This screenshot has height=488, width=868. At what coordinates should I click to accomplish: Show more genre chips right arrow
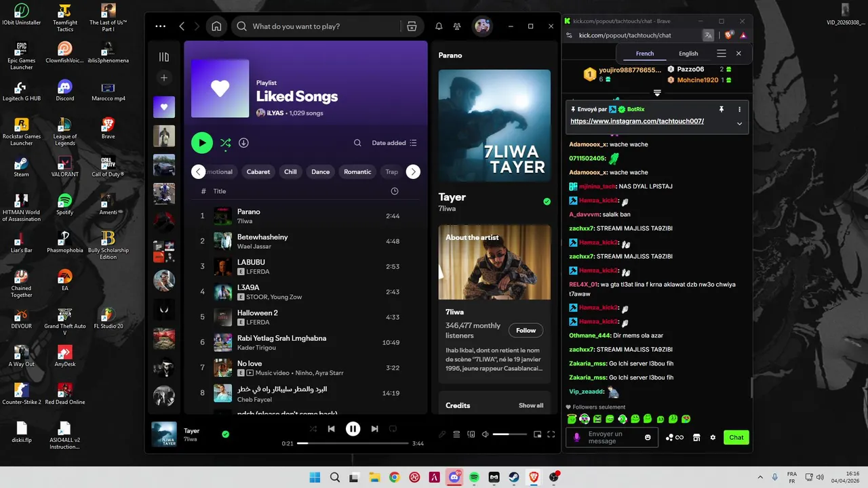tap(413, 172)
